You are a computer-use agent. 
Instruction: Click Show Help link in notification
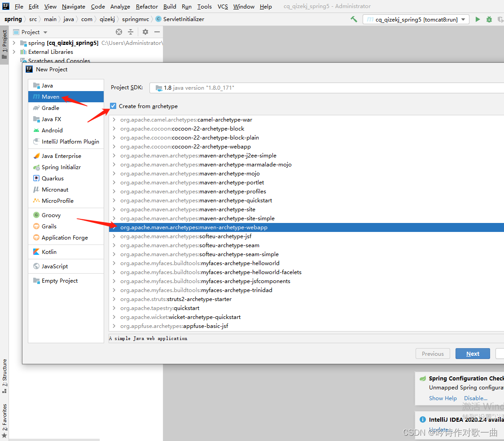pyautogui.click(x=443, y=398)
